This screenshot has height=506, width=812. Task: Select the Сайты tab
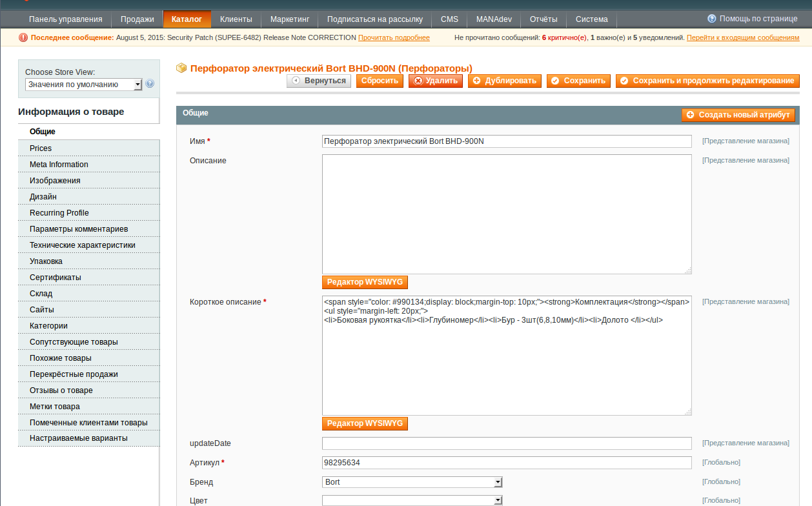tap(88, 310)
